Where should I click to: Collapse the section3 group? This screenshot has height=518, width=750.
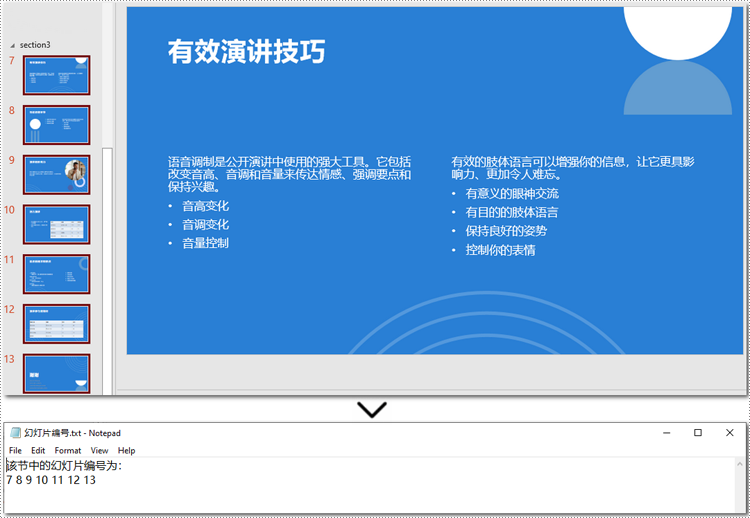click(x=12, y=45)
